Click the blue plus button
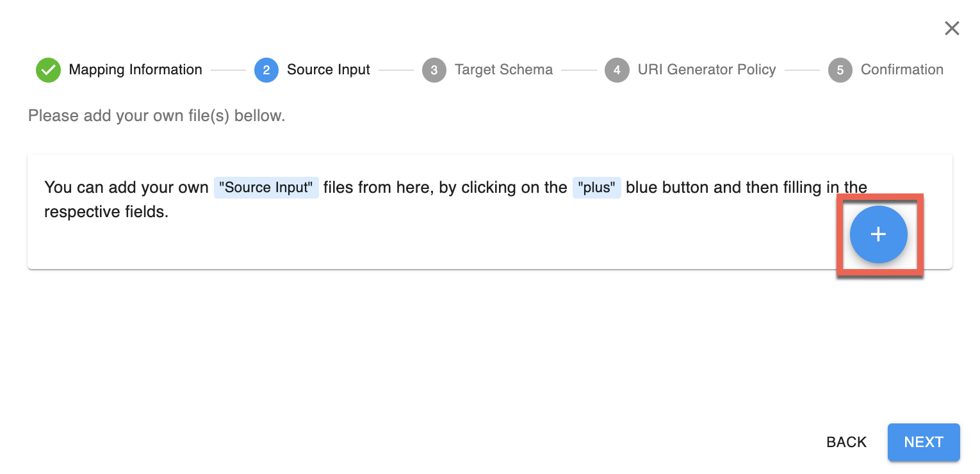The height and width of the screenshot is (474, 980). (878, 234)
